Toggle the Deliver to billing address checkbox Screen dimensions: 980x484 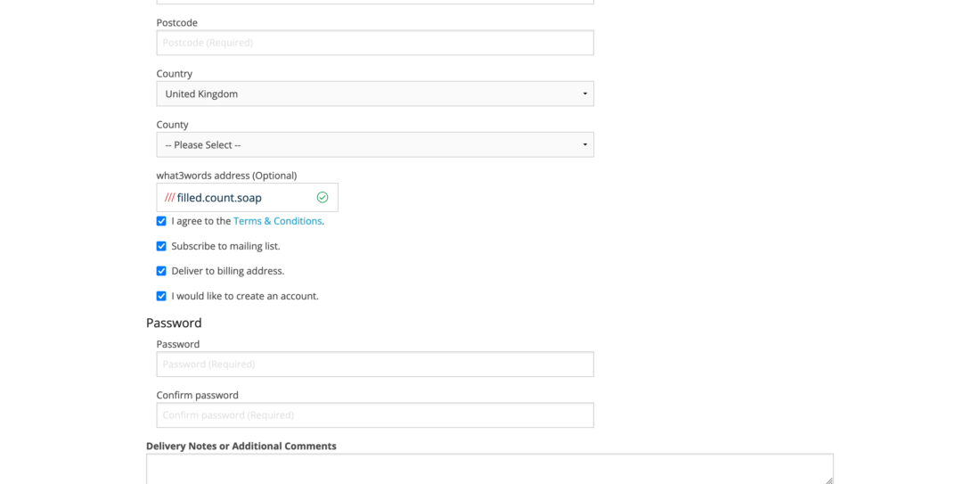[x=161, y=271]
